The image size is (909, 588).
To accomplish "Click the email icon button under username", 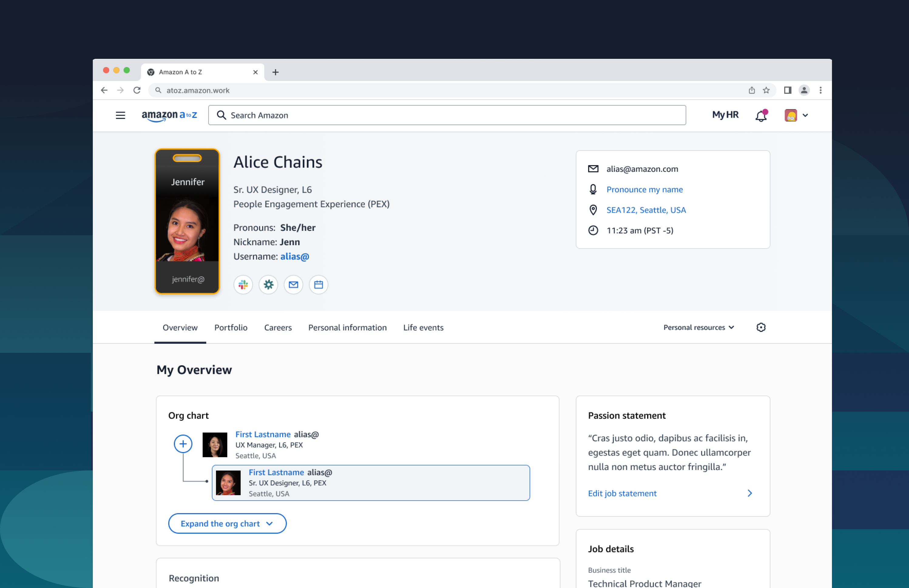I will click(293, 285).
